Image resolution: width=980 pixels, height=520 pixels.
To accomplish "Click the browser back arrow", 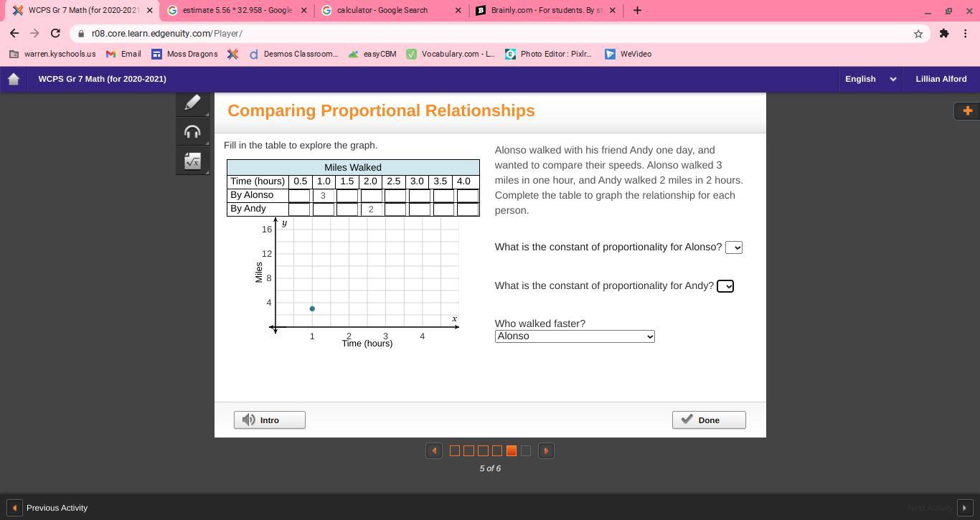I will pyautogui.click(x=14, y=33).
